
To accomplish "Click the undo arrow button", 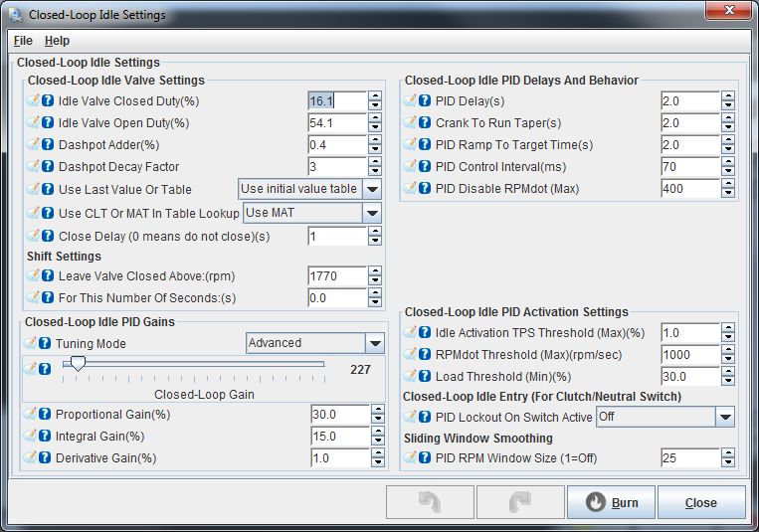I will click(x=431, y=502).
